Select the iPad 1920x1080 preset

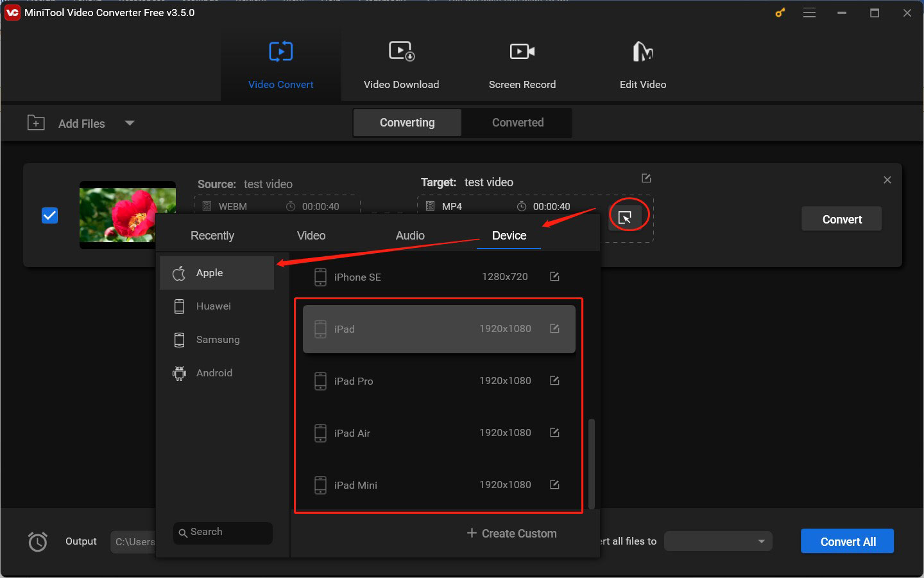point(439,329)
